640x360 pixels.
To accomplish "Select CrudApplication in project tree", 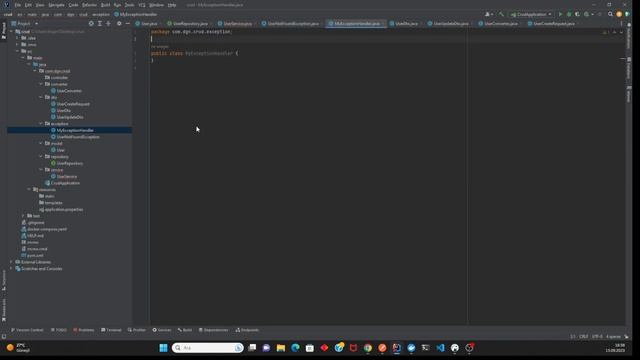I will tap(65, 183).
